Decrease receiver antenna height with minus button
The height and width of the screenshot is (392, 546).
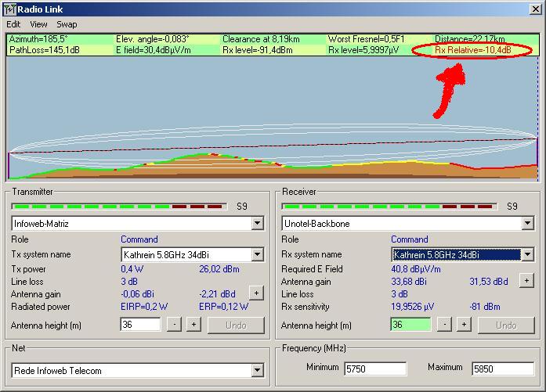(x=444, y=325)
